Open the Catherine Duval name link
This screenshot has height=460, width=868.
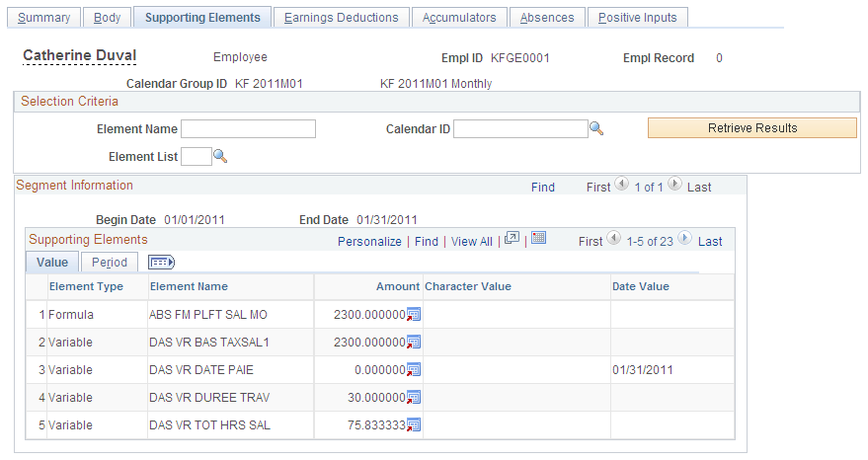pos(80,55)
